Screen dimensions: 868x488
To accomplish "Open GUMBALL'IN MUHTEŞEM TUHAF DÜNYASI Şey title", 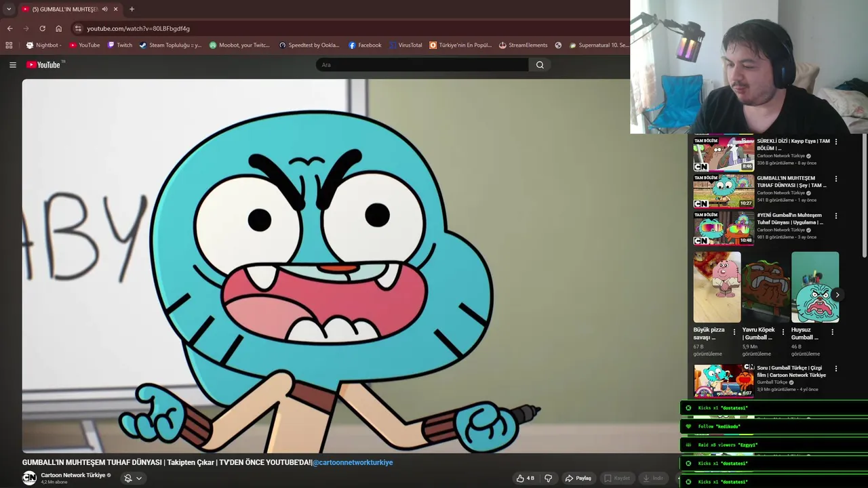I will point(792,182).
